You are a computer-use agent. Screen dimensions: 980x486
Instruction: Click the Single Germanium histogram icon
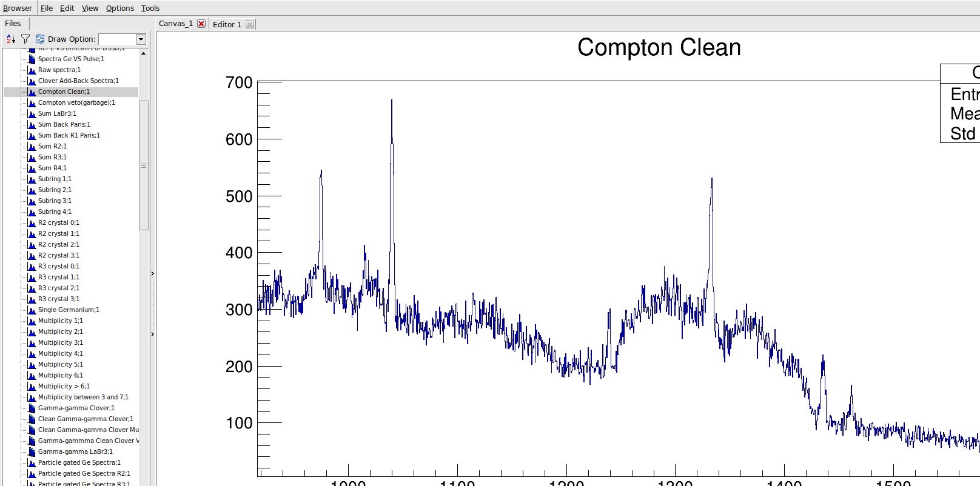pyautogui.click(x=32, y=310)
